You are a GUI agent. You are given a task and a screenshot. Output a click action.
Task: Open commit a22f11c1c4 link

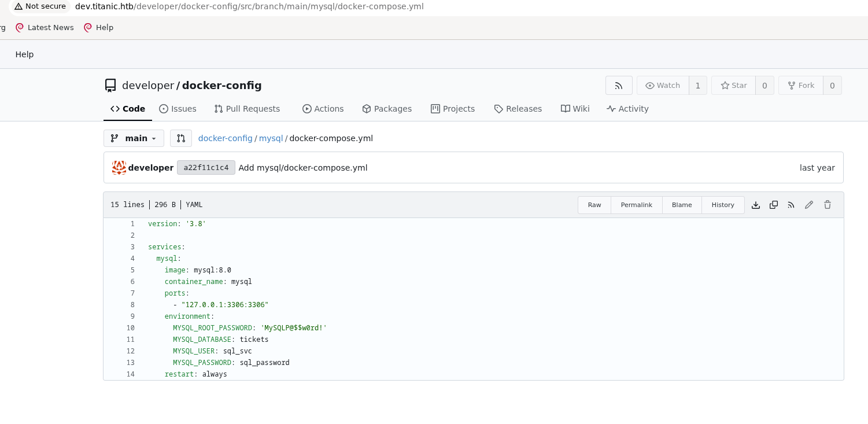click(206, 168)
